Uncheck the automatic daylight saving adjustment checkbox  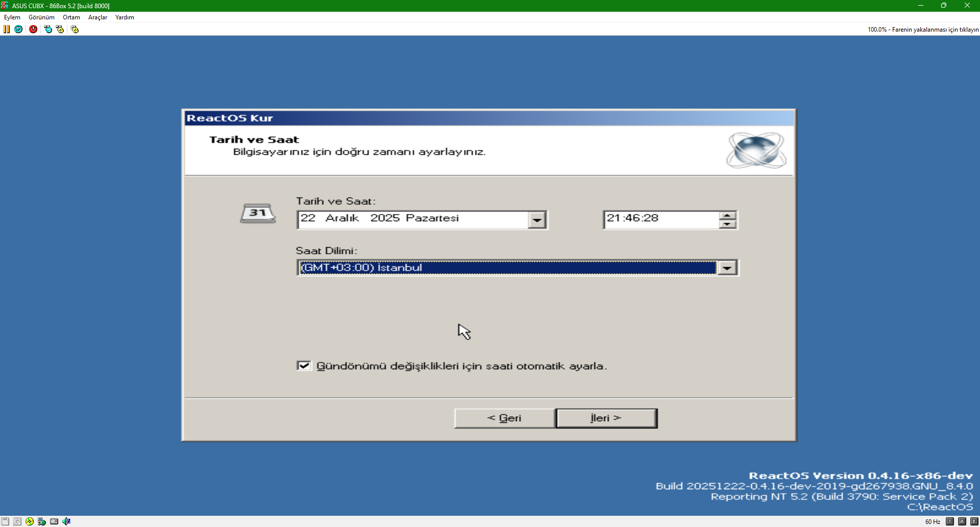(x=304, y=366)
